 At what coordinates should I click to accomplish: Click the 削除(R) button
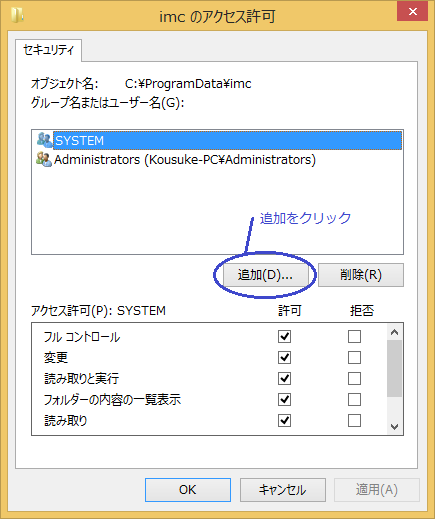(361, 275)
